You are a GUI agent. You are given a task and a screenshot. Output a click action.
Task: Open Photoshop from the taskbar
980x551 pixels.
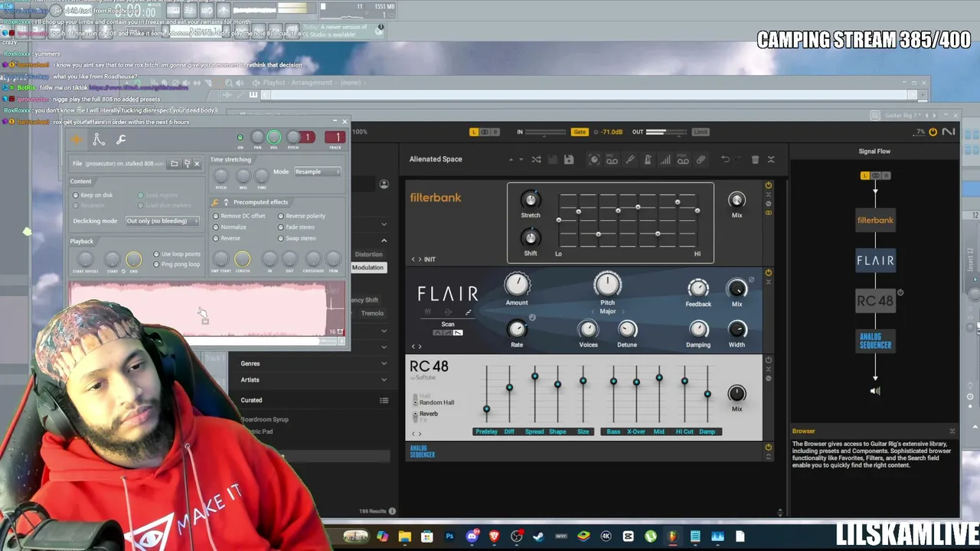click(449, 536)
